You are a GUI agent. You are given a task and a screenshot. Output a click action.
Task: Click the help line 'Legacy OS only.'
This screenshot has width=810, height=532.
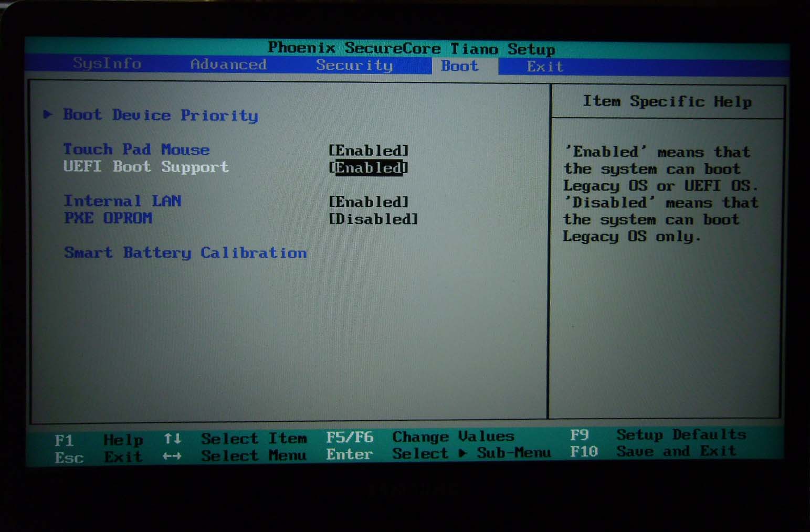click(x=632, y=237)
